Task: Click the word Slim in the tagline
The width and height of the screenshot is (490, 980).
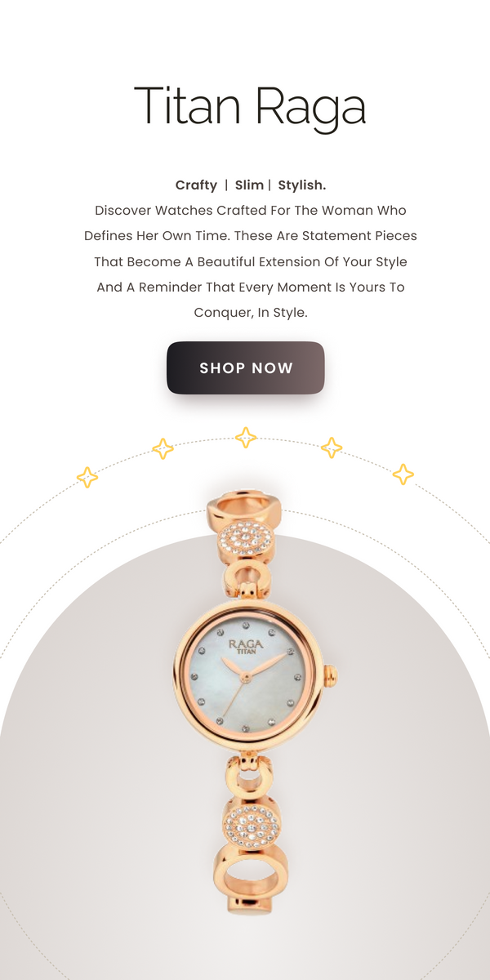Action: click(249, 185)
